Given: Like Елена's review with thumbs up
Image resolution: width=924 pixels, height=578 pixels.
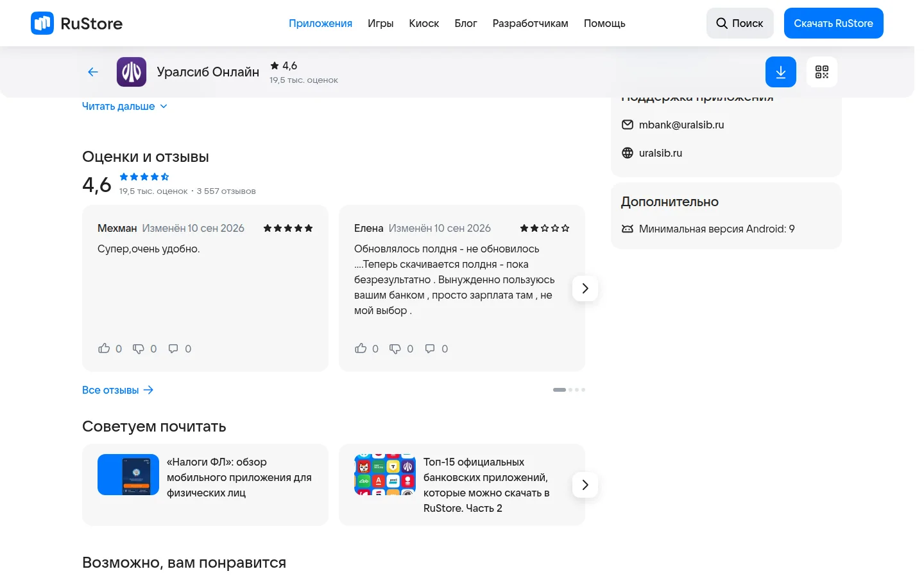Looking at the screenshot, I should pos(361,348).
